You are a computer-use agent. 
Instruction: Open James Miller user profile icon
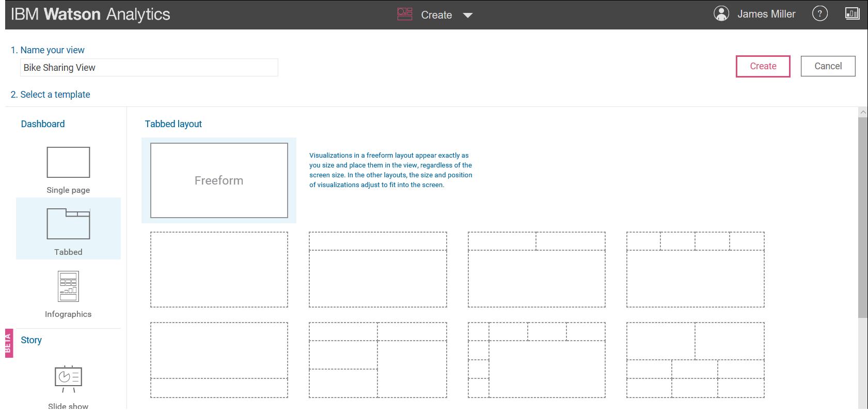pyautogui.click(x=721, y=13)
